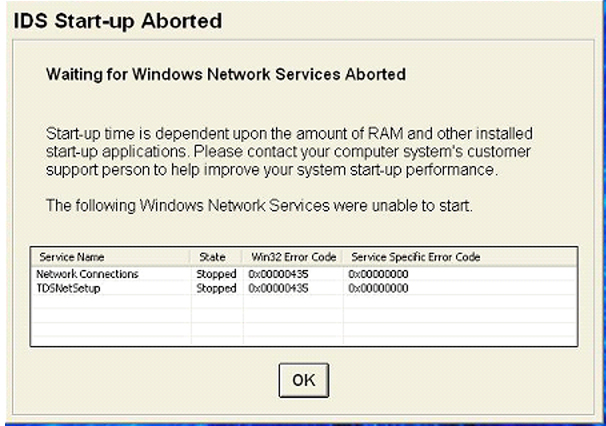The image size is (606, 426).
Task: Click Service Specific Error Code column header
Action: (x=460, y=257)
